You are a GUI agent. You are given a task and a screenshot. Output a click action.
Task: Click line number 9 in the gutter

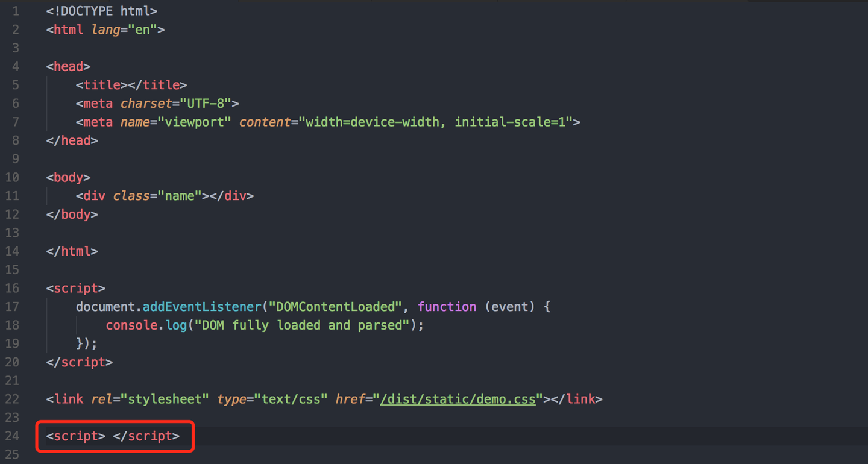coord(15,159)
